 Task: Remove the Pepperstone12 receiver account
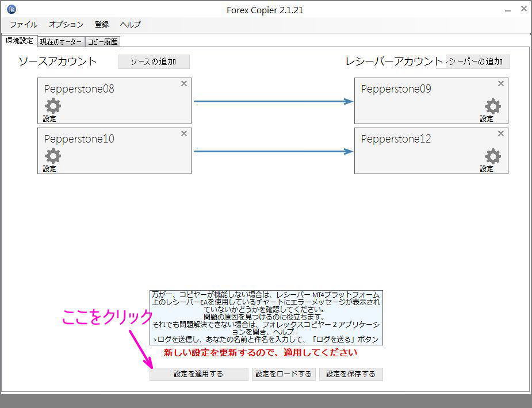(x=500, y=133)
